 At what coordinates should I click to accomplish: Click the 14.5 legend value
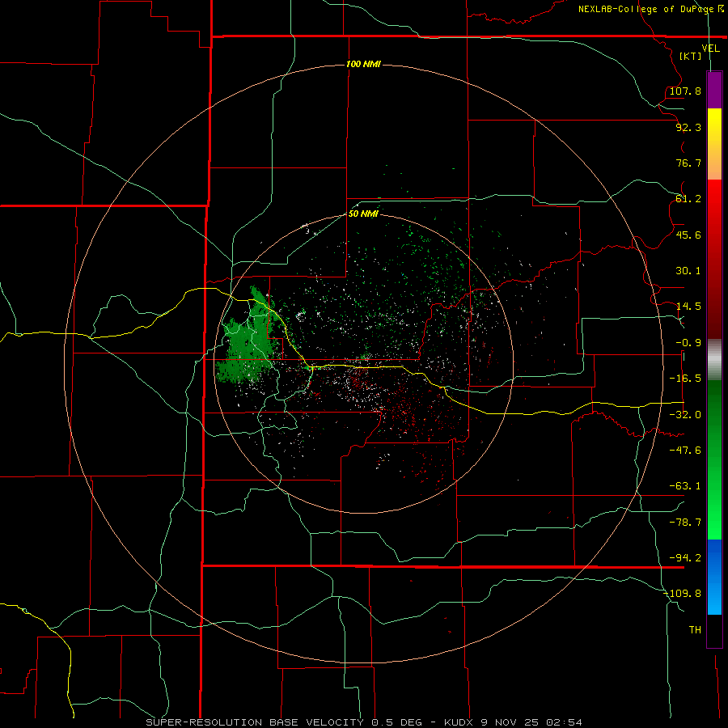tap(688, 307)
